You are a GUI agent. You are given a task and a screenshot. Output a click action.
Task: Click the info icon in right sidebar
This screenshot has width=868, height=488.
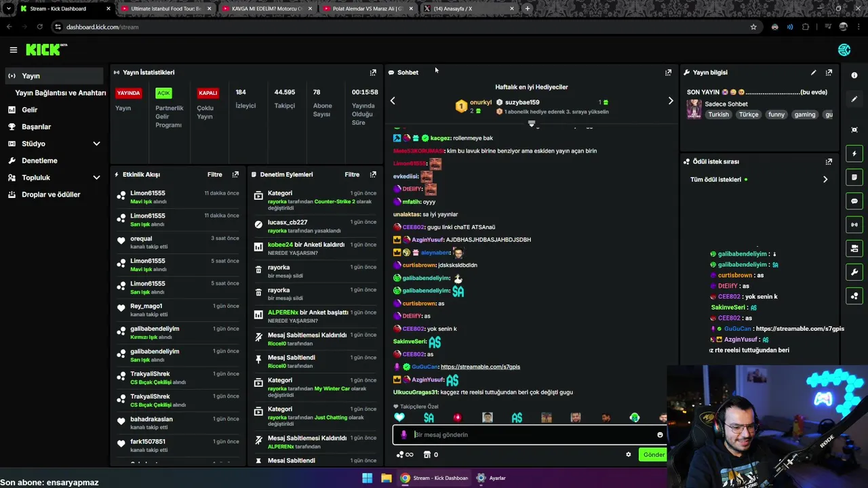coord(854,75)
